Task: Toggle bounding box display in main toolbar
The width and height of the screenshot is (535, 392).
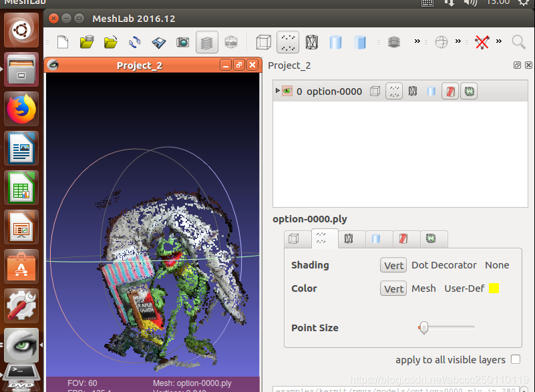Action: [x=263, y=42]
